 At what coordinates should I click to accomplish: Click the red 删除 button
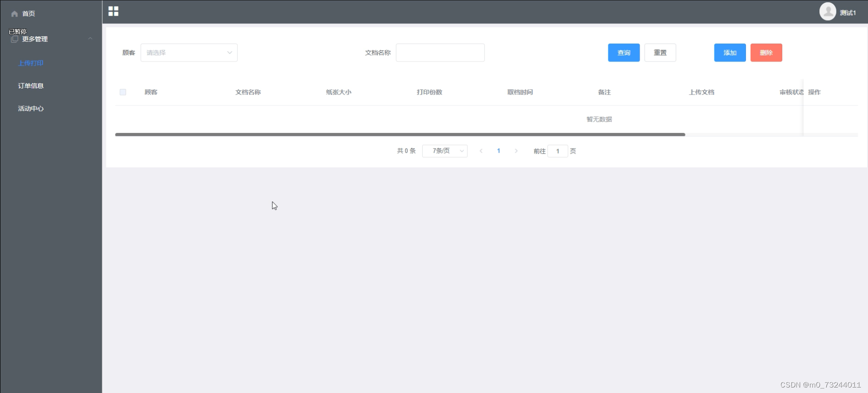pos(766,53)
